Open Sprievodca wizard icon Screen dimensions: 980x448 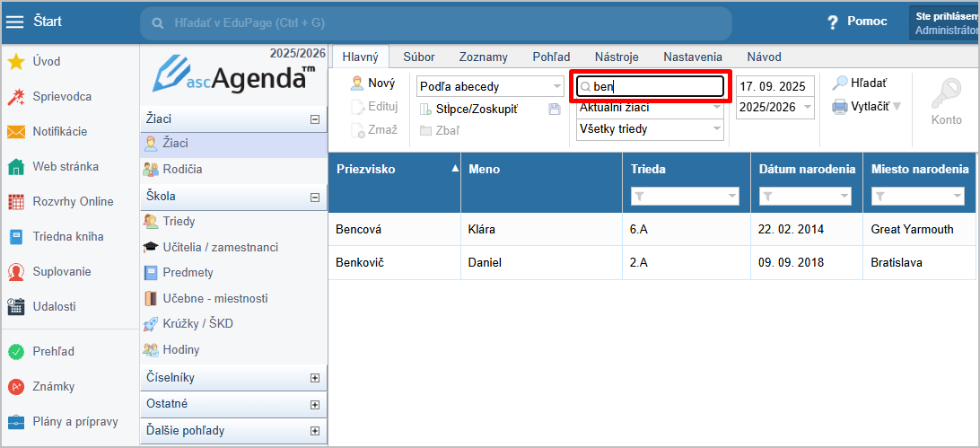(15, 97)
